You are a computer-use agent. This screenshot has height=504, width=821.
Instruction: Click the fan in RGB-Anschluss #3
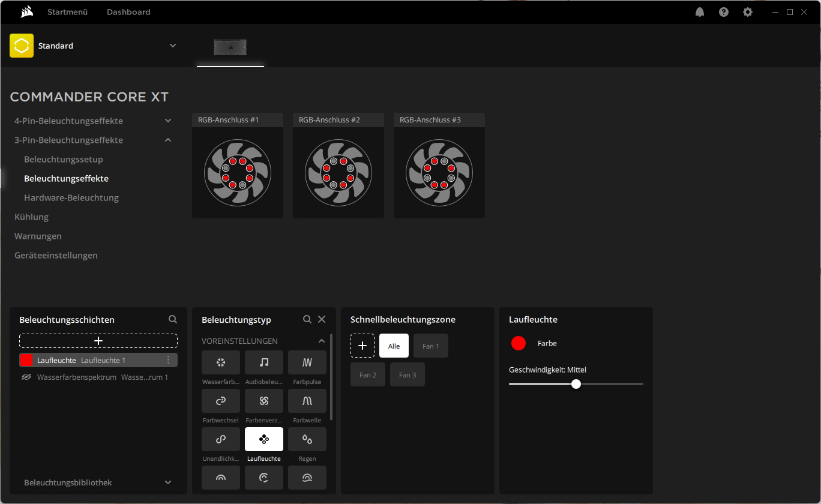439,173
